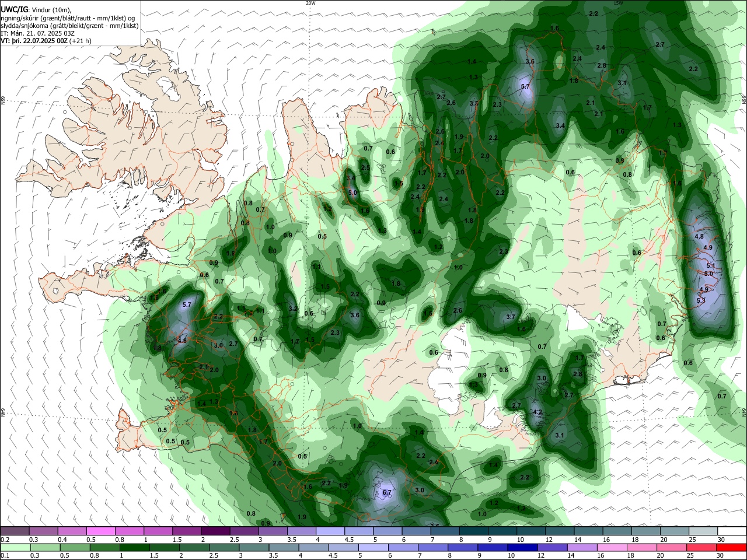
Task: Click the dark teal upper legend swatch between 8 and 9
Action: coord(474,531)
